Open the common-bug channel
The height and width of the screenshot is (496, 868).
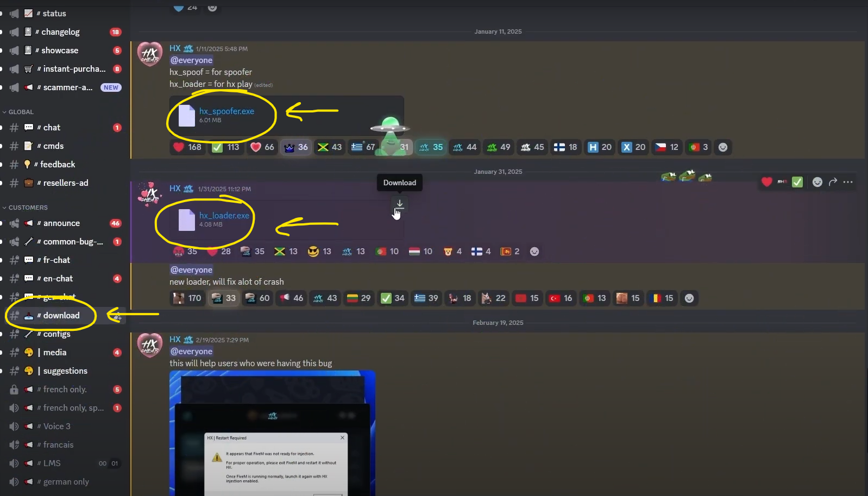click(64, 242)
